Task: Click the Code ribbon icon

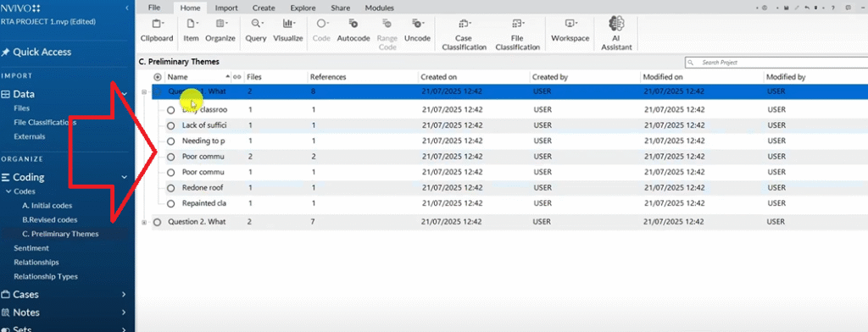Action: click(321, 30)
